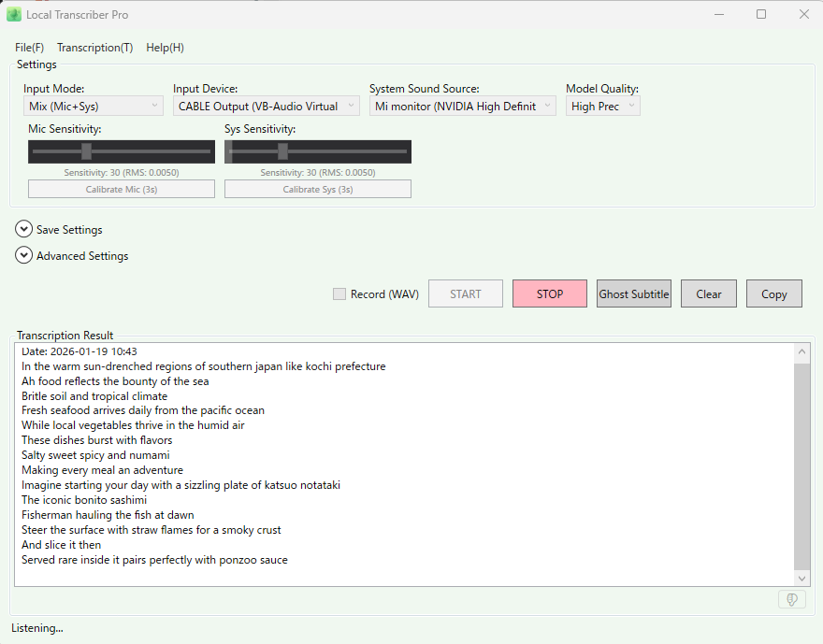This screenshot has width=823, height=644.
Task: Click the transcription scrollbar thumb
Action: click(x=801, y=466)
